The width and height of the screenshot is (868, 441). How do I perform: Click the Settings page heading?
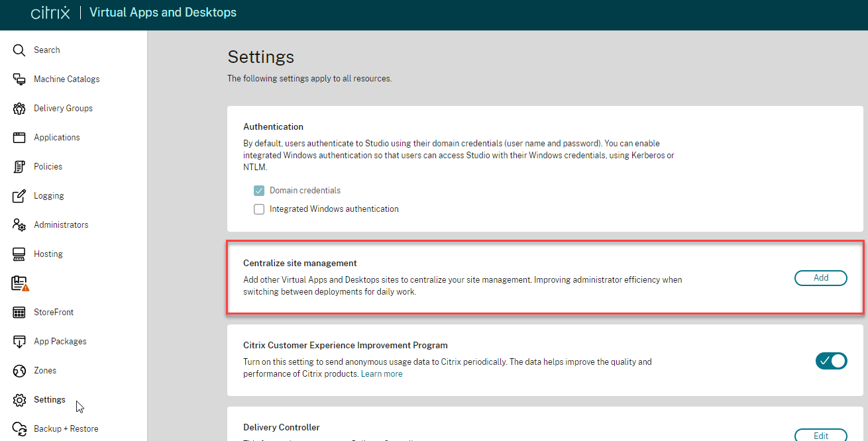pos(261,57)
